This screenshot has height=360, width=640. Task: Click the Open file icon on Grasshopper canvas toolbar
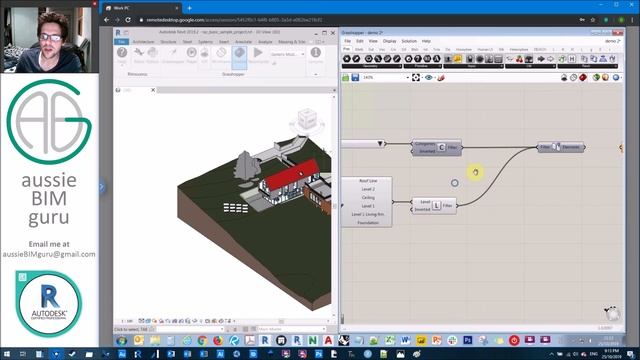coord(346,78)
